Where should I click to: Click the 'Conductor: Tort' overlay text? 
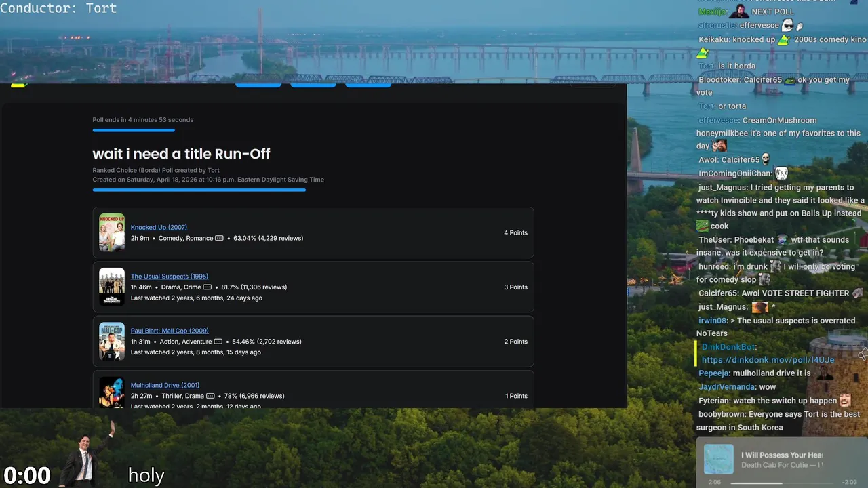pos(58,8)
